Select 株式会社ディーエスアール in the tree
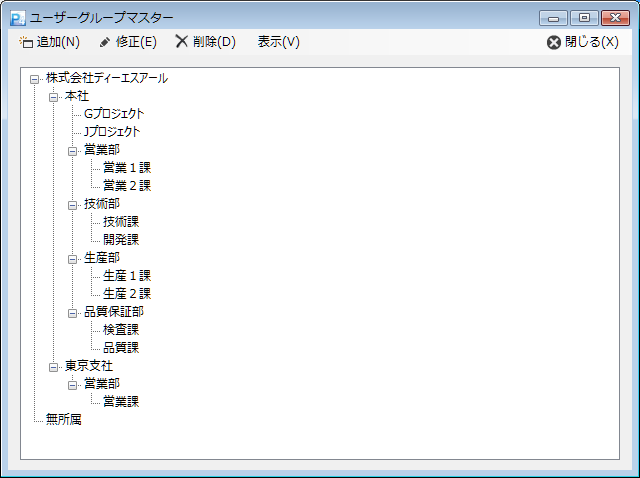 pos(107,78)
